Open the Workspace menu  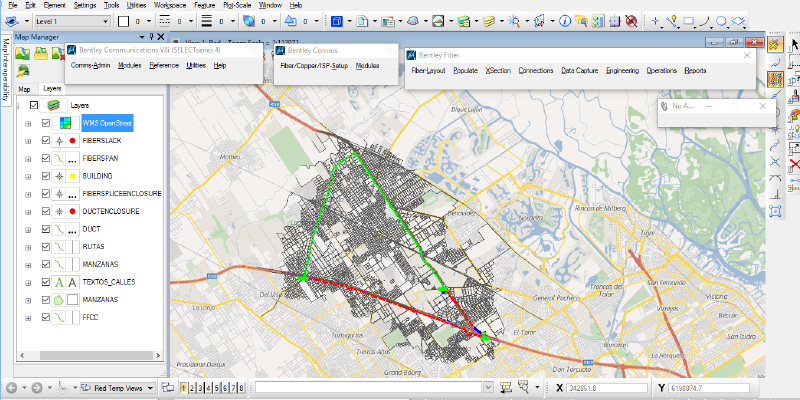170,5
